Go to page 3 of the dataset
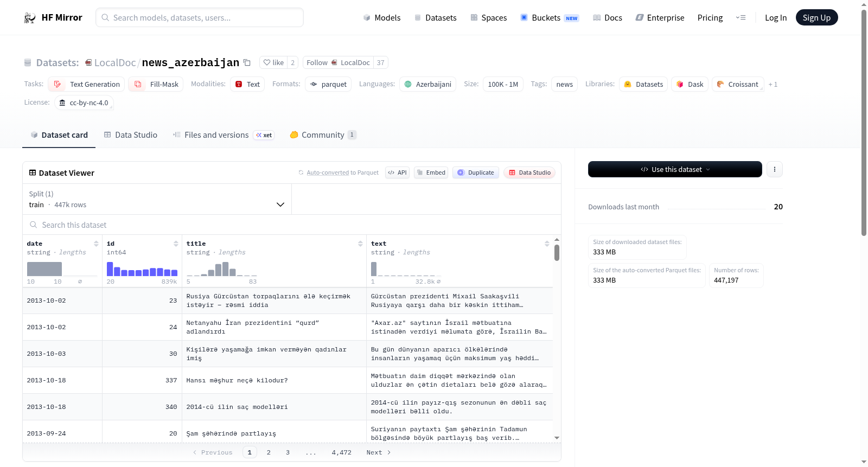 288,452
